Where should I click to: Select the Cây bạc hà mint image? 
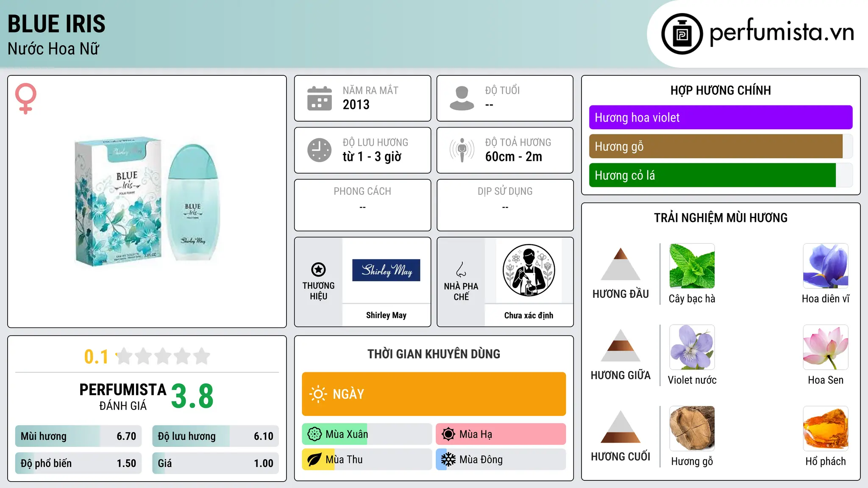pyautogui.click(x=692, y=266)
